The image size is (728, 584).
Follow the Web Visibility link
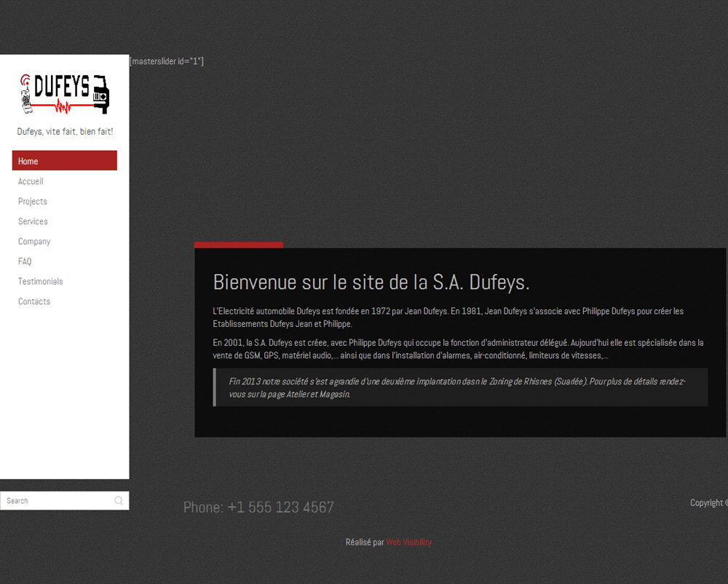[408, 542]
